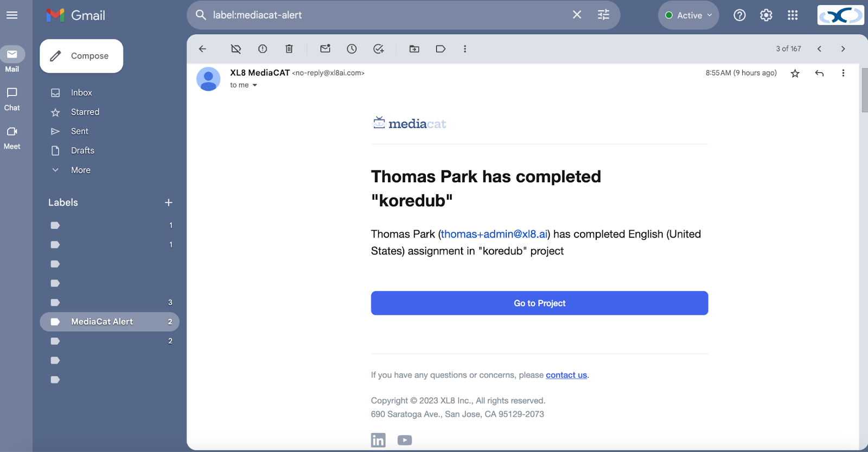Follow the 'contact us' link
This screenshot has width=868, height=452.
pyautogui.click(x=566, y=375)
